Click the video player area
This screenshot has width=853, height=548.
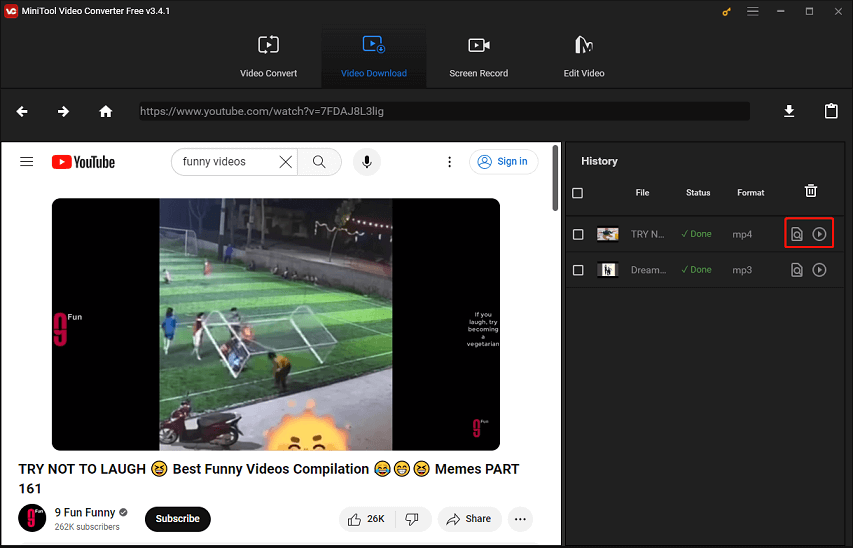point(276,324)
